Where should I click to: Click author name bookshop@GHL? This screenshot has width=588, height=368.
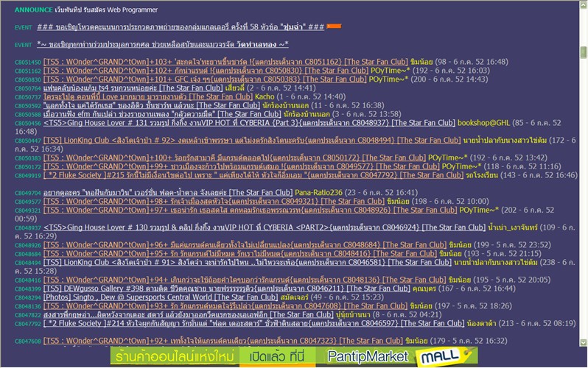coord(484,123)
